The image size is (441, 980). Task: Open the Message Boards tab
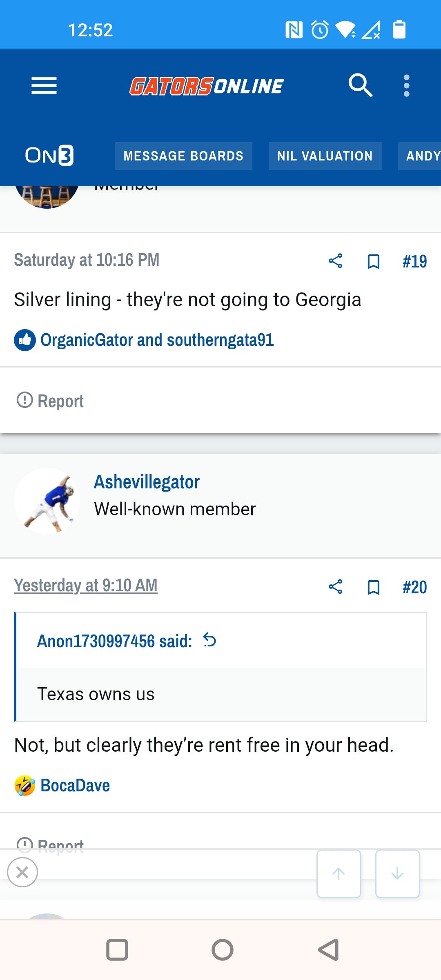(x=183, y=156)
